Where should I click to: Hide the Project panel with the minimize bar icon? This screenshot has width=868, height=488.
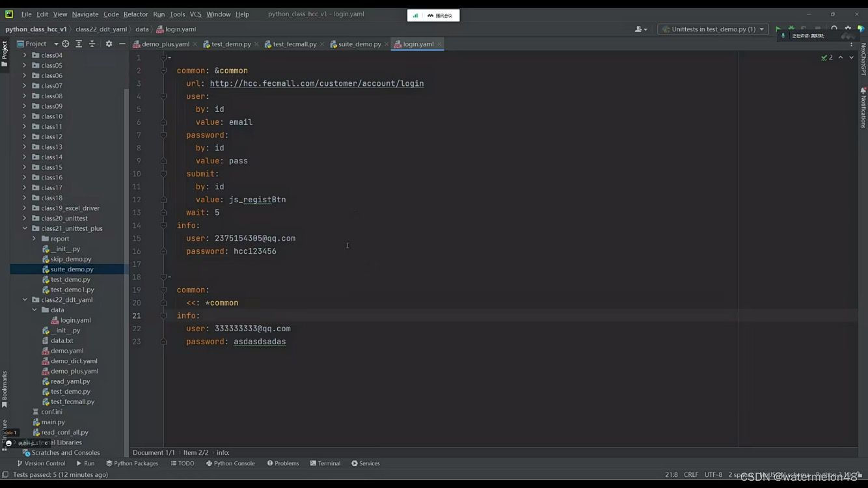point(122,44)
